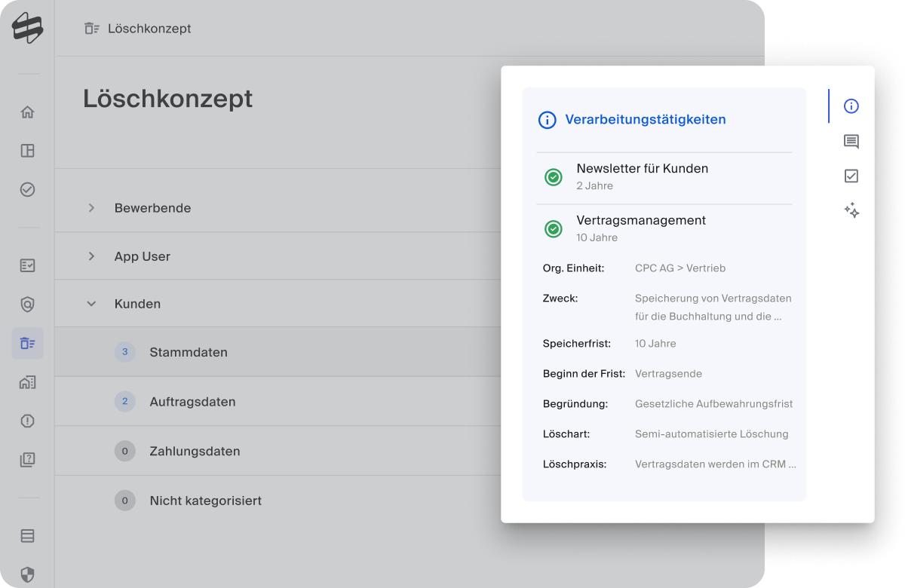905x588 pixels.
Task: Click the app logo in the sidebar
Action: pyautogui.click(x=27, y=28)
